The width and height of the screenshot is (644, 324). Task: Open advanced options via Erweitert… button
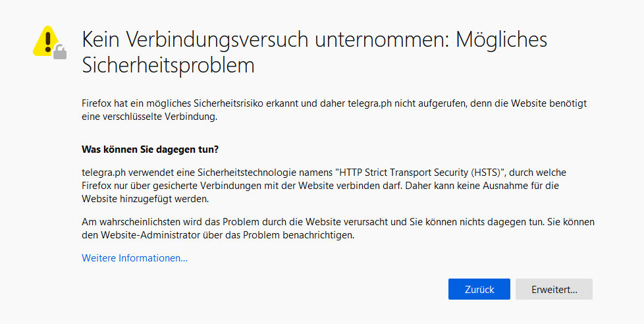tap(554, 289)
